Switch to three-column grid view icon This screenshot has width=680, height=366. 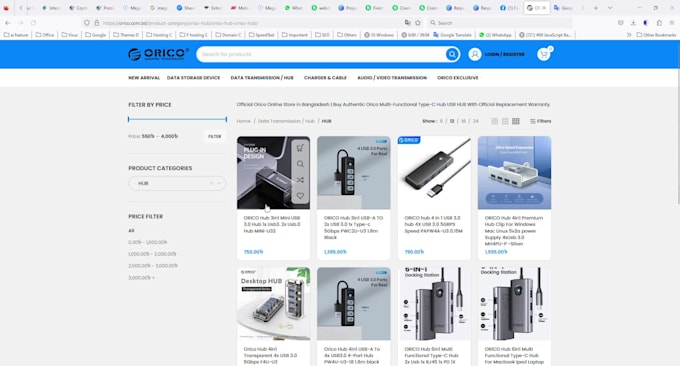click(x=505, y=121)
